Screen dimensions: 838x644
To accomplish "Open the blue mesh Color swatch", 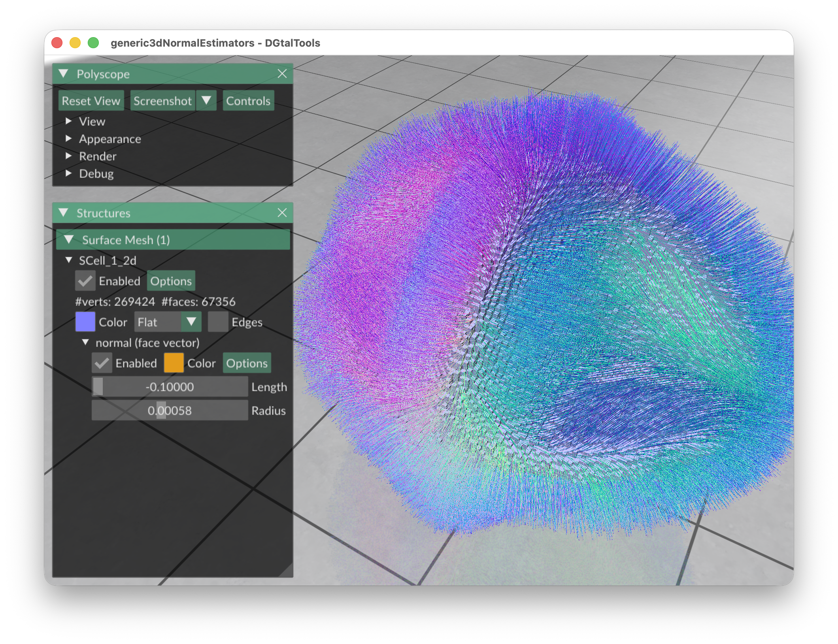I will point(85,322).
